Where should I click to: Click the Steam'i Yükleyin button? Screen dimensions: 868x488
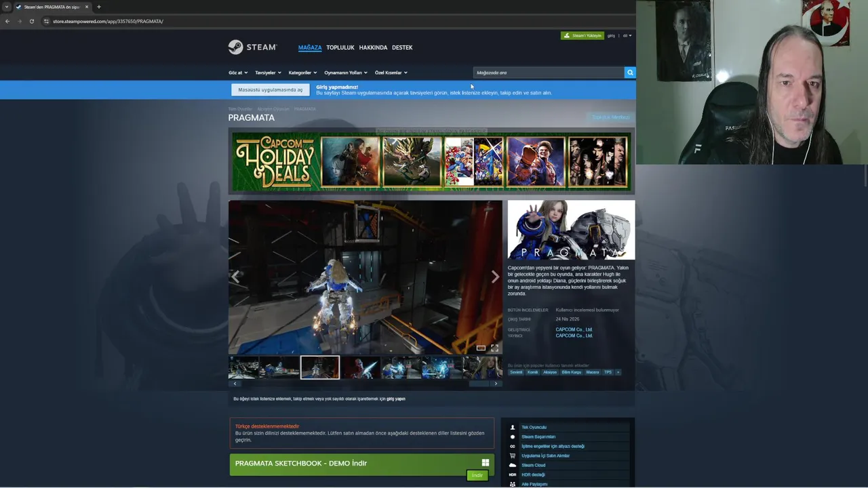tap(583, 35)
